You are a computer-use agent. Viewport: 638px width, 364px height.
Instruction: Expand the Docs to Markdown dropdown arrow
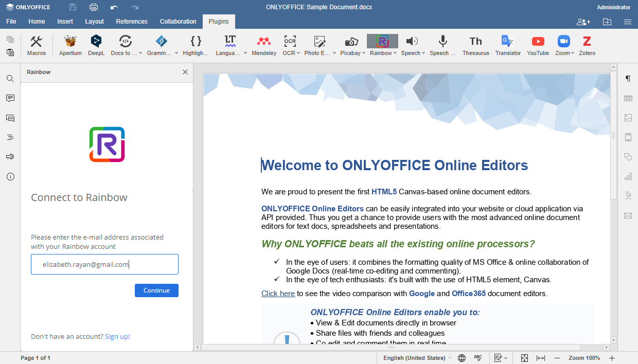tap(140, 53)
